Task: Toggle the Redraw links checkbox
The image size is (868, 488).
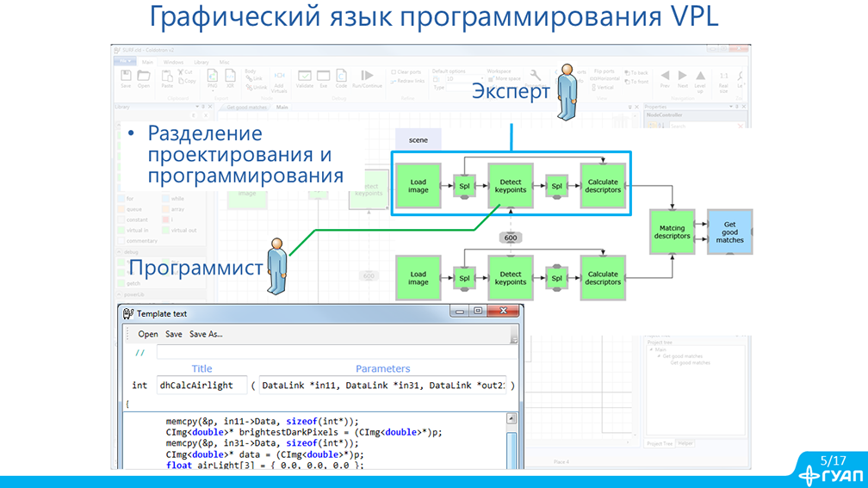Action: (394, 81)
